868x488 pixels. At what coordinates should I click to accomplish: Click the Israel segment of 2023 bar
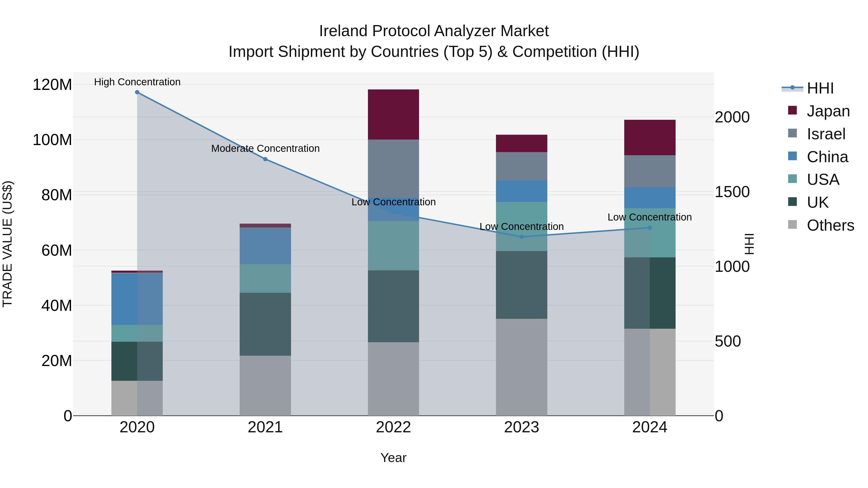pos(522,166)
